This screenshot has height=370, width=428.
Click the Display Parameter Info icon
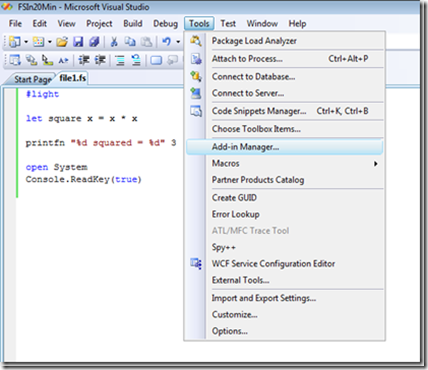(x=31, y=60)
